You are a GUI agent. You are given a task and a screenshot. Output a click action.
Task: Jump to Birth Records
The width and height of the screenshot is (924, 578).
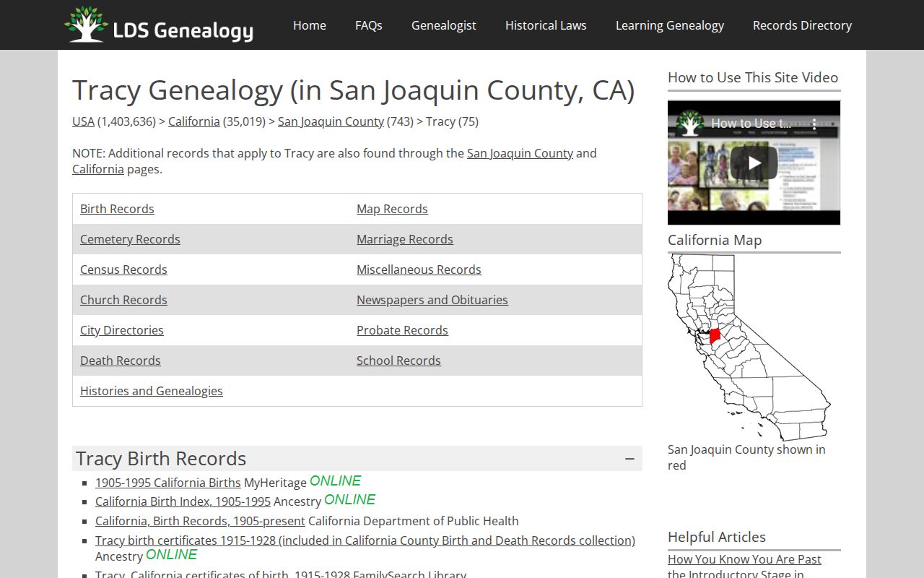[117, 209]
